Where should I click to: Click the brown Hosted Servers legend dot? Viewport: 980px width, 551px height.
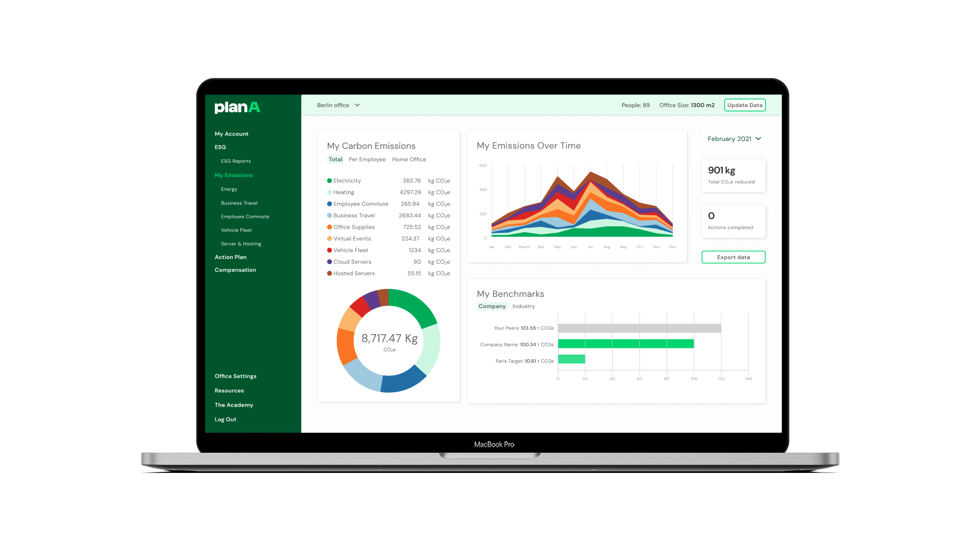(x=329, y=273)
